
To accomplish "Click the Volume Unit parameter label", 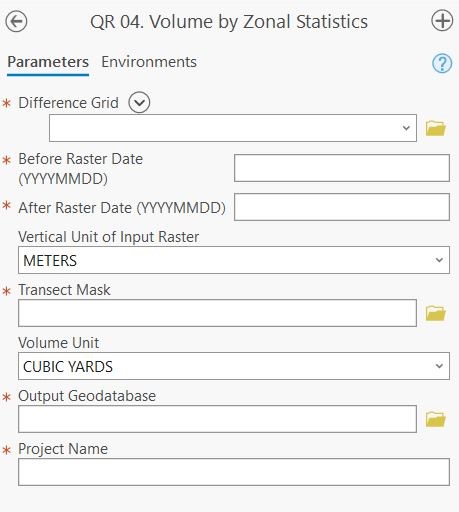I will pos(59,343).
